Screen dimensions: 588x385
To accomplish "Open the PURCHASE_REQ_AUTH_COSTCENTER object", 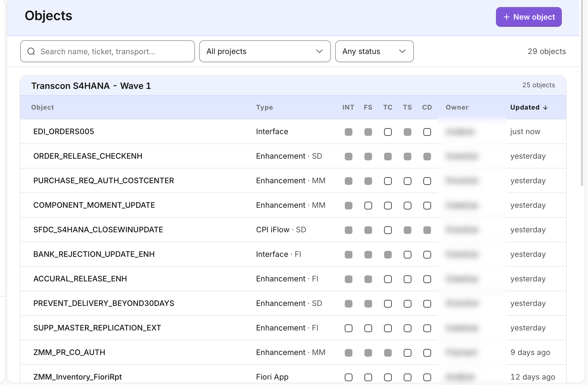I will coord(103,181).
